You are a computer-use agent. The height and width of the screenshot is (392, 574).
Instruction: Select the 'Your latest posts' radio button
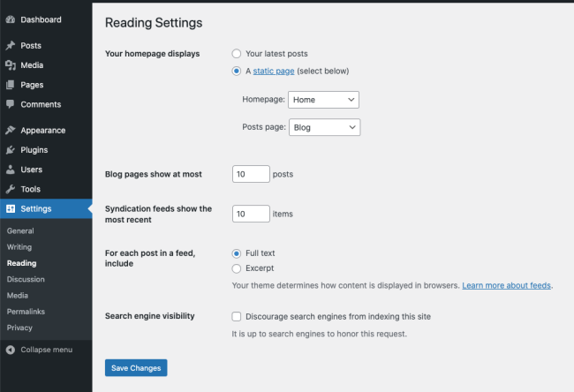click(x=237, y=54)
